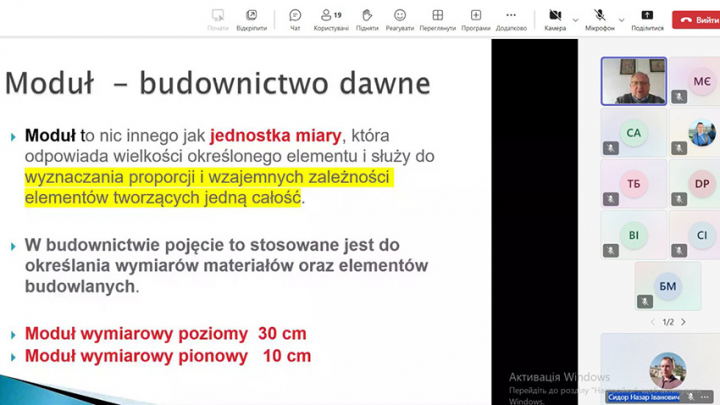Image resolution: width=720 pixels, height=405 pixels.
Task: Select participant tile labeled БМ
Action: click(x=667, y=286)
